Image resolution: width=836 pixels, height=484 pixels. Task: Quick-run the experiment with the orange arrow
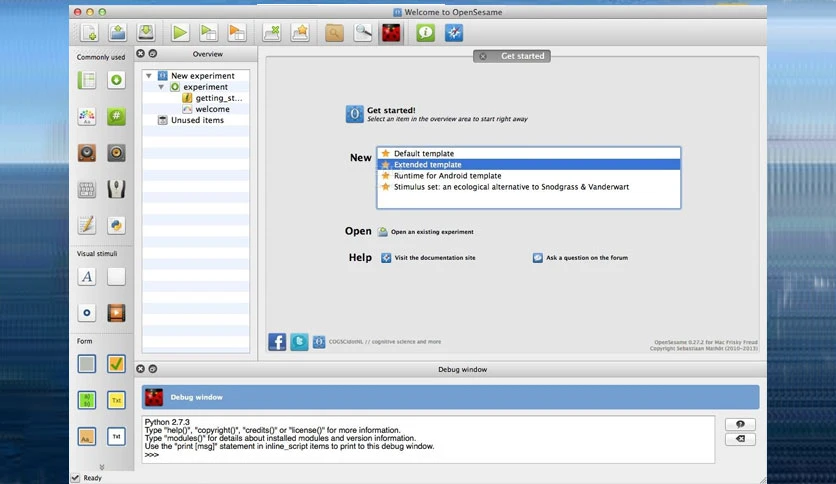click(x=236, y=33)
